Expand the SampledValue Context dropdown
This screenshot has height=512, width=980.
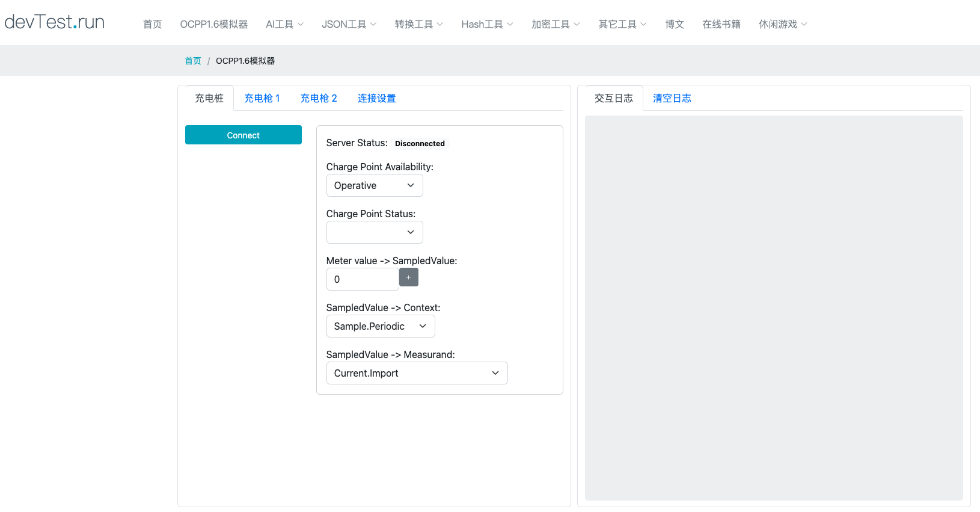point(380,326)
